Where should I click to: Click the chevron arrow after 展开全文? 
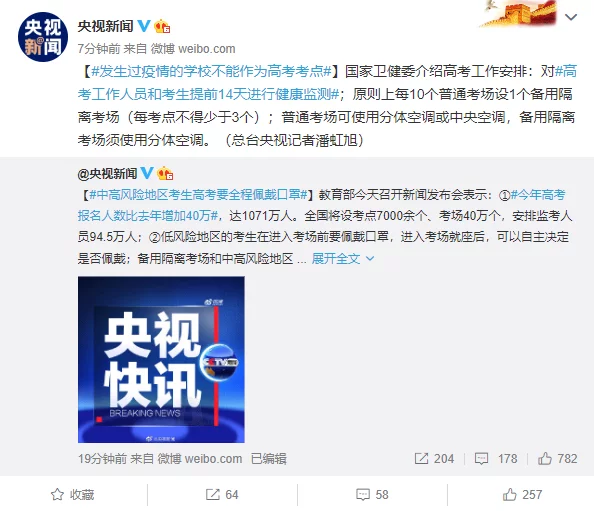tap(370, 259)
